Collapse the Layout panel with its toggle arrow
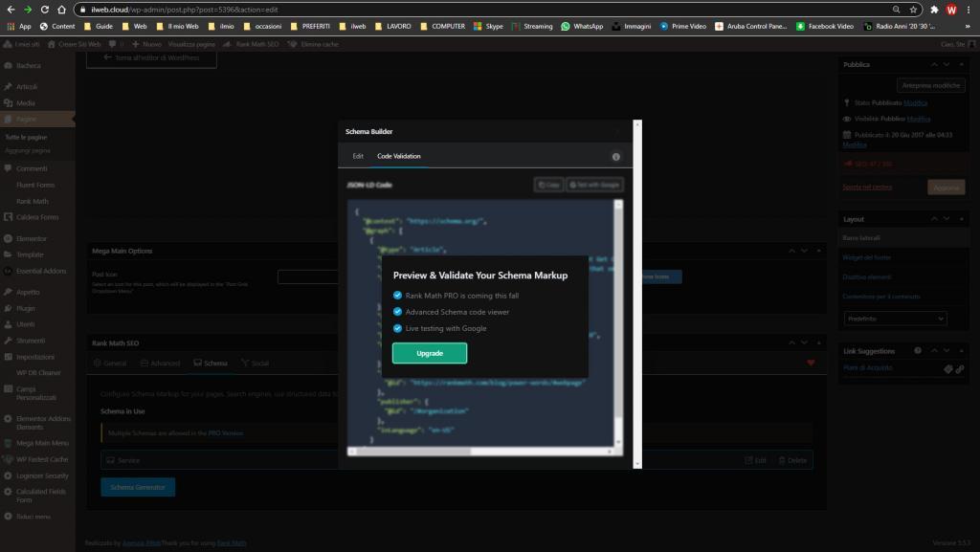980x552 pixels. 961,218
